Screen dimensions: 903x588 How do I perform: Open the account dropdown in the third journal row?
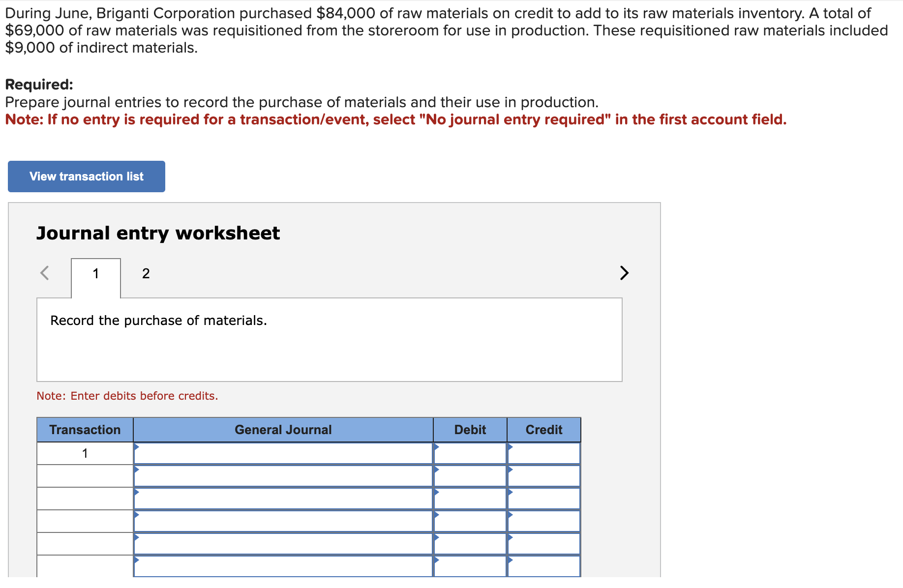(136, 493)
